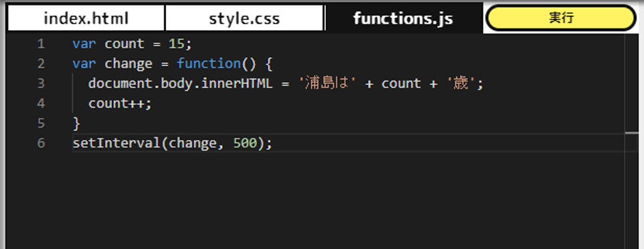Click line number 2 in gutter
The width and height of the screenshot is (644, 249).
tap(41, 64)
